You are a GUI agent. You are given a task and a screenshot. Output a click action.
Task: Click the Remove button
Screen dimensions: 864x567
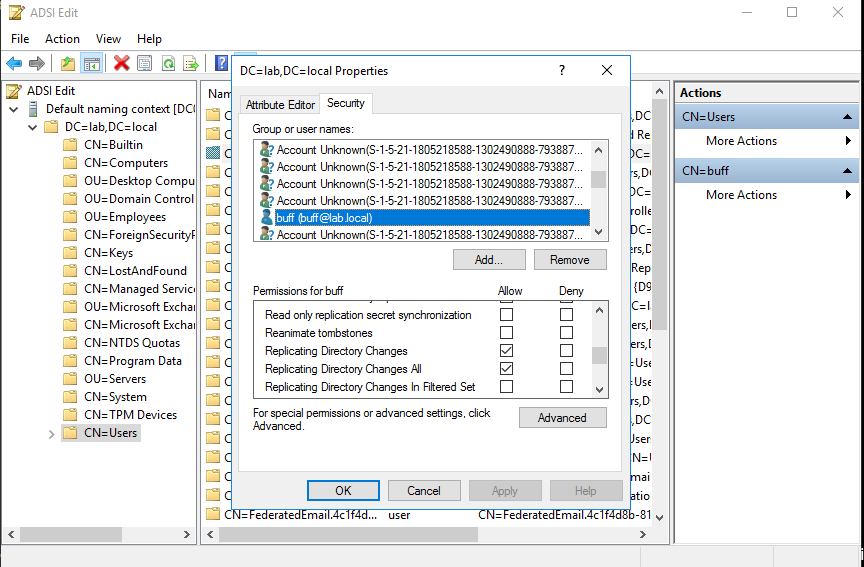pos(570,260)
